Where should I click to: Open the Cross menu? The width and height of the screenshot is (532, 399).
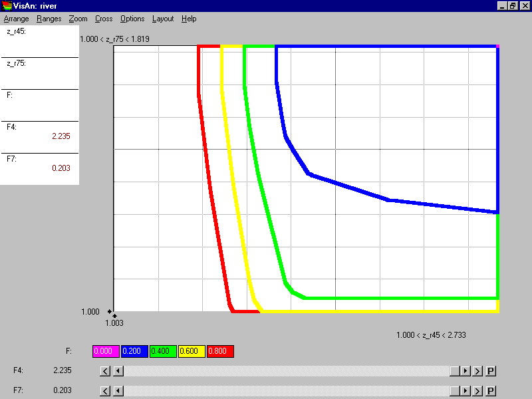coord(104,19)
